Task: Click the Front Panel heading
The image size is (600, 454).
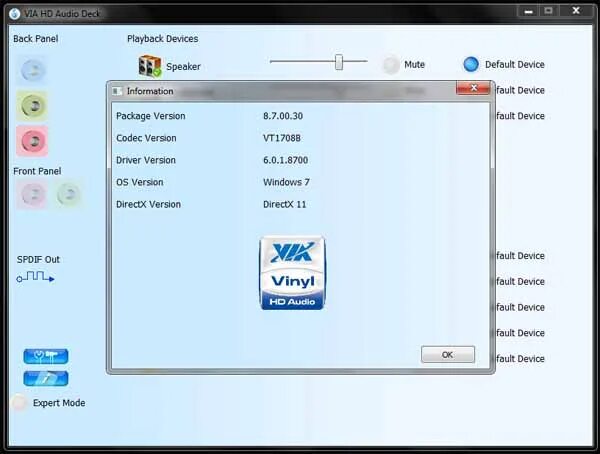Action: coord(37,171)
